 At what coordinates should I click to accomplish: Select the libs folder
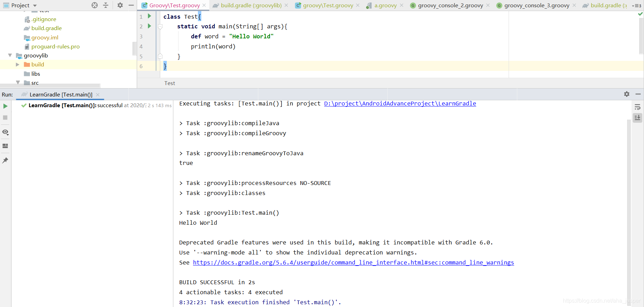[32, 74]
